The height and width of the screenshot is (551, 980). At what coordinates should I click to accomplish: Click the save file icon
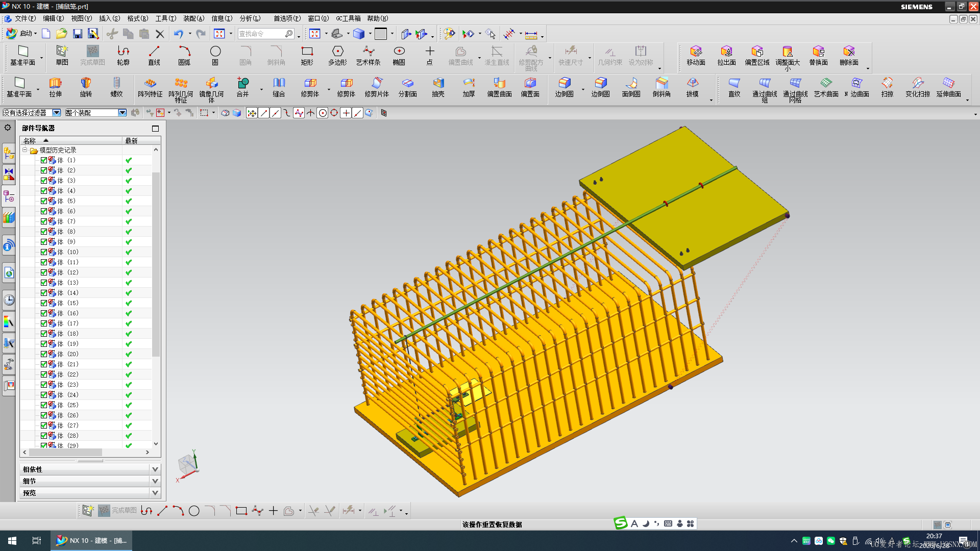[x=78, y=34]
